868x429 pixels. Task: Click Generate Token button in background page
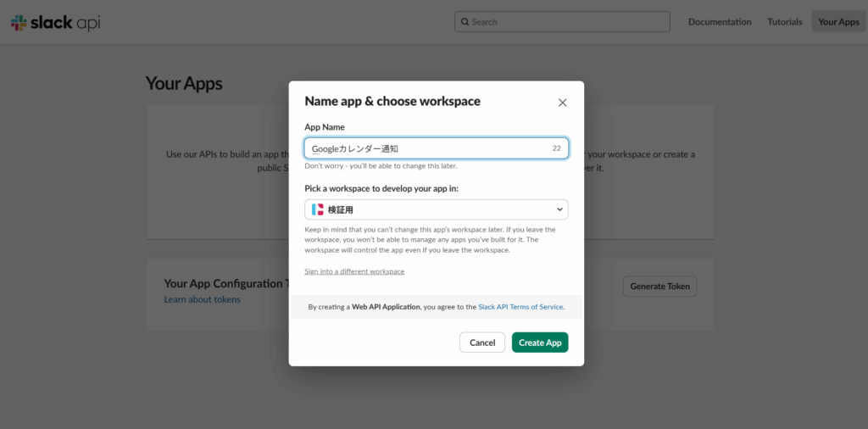[x=659, y=287]
